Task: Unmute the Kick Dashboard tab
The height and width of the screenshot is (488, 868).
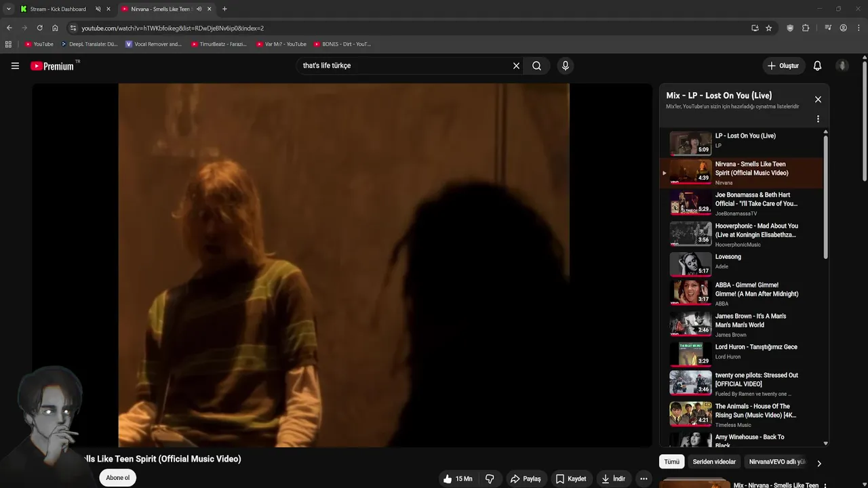Action: tap(98, 9)
